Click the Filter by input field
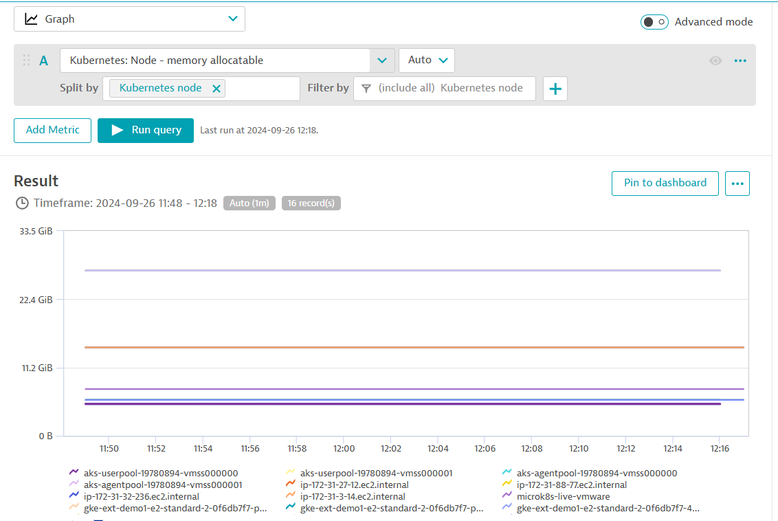 tap(450, 89)
